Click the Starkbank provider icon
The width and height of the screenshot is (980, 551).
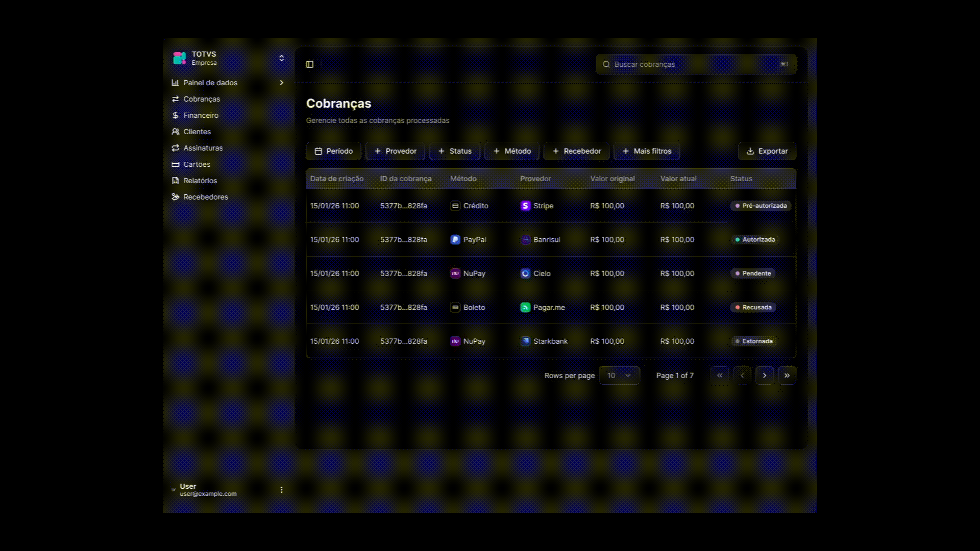pyautogui.click(x=525, y=341)
